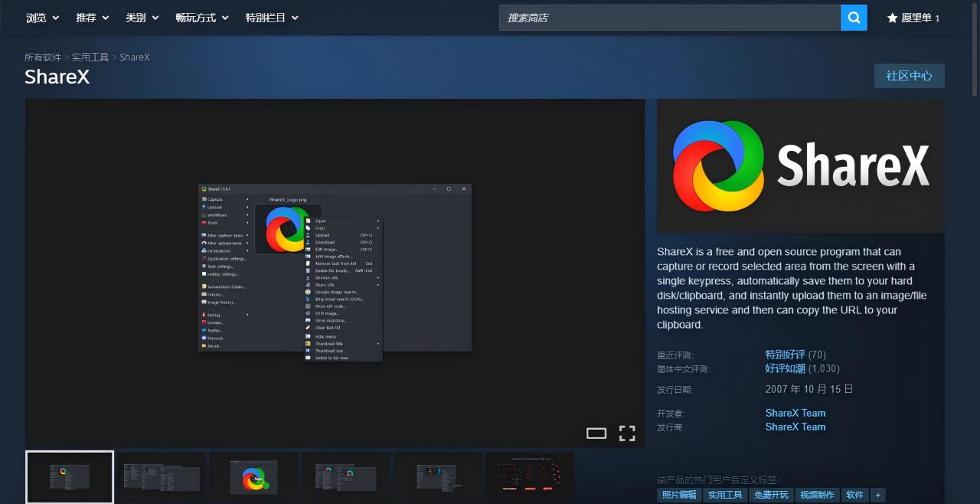Image resolution: width=980 pixels, height=504 pixels.
Task: Expand the 浏览 menu
Action: tap(41, 18)
